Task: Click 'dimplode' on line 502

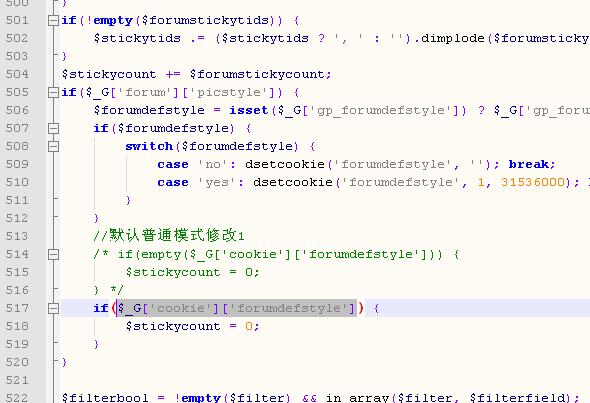Action: click(453, 38)
